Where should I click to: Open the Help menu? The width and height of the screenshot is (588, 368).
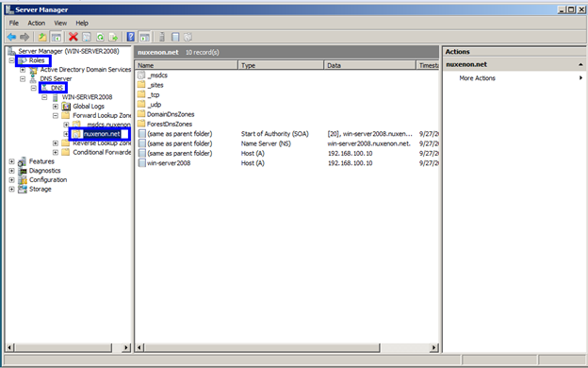pyautogui.click(x=82, y=23)
